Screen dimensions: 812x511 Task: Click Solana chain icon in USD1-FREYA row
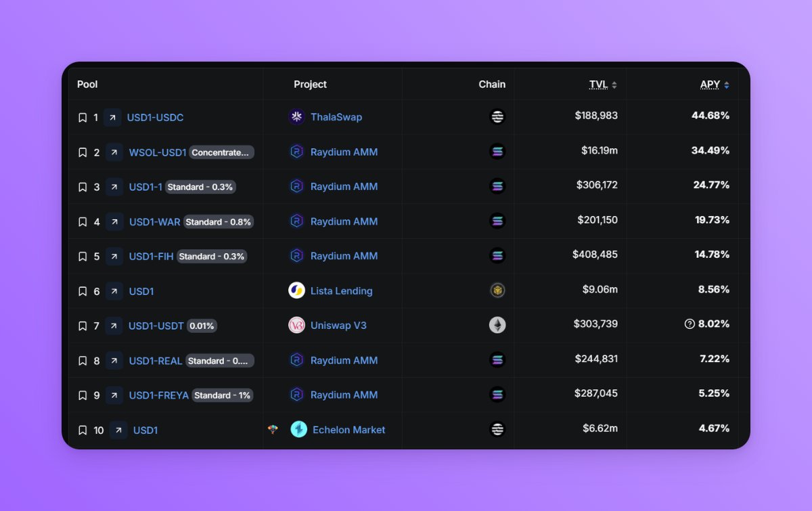(497, 394)
